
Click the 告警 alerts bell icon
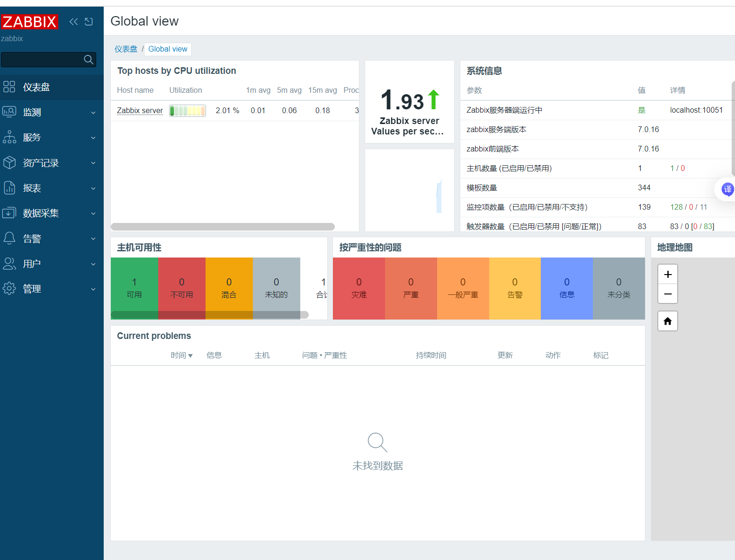[9, 238]
